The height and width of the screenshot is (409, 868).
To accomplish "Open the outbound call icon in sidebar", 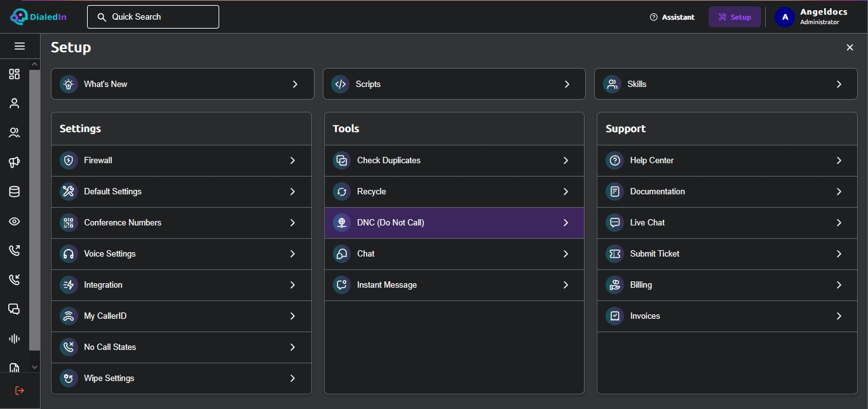I will [x=14, y=250].
